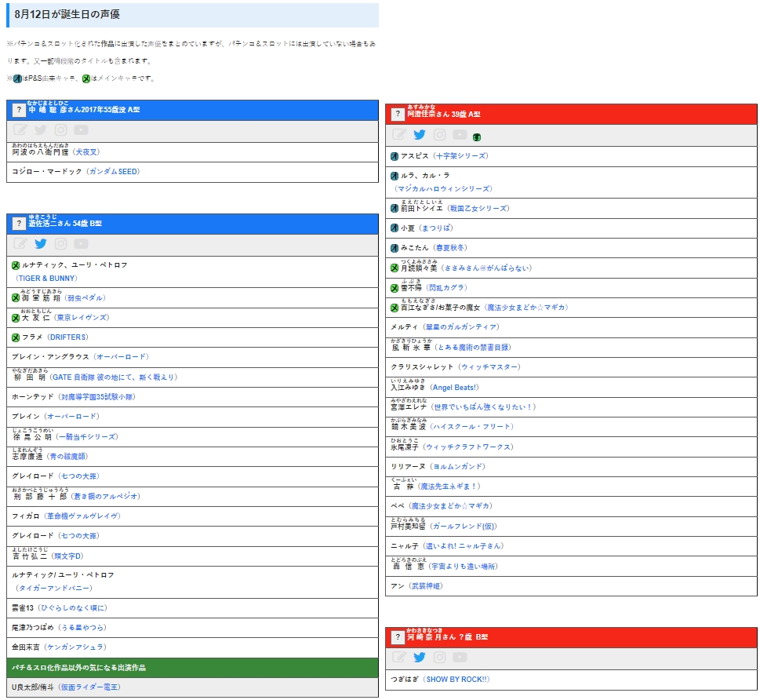Screen dimensions: 760x700
Task: Open the ガンダムSEED link
Action: [x=114, y=172]
